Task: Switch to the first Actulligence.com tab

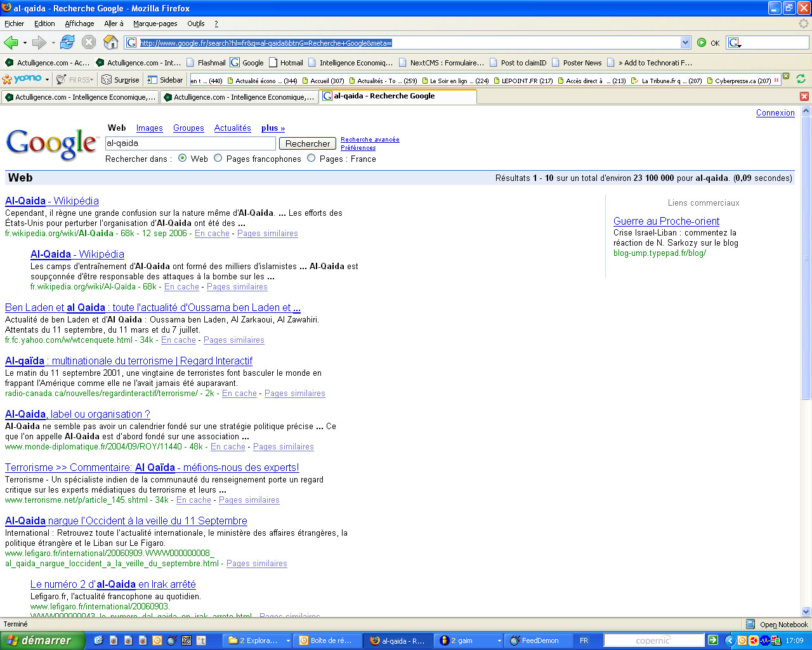Action: pos(80,97)
